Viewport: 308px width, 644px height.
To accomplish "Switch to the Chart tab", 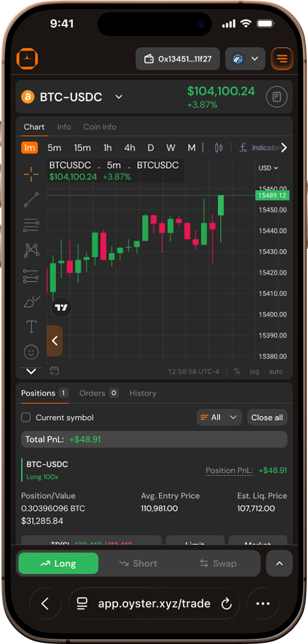I will [34, 127].
